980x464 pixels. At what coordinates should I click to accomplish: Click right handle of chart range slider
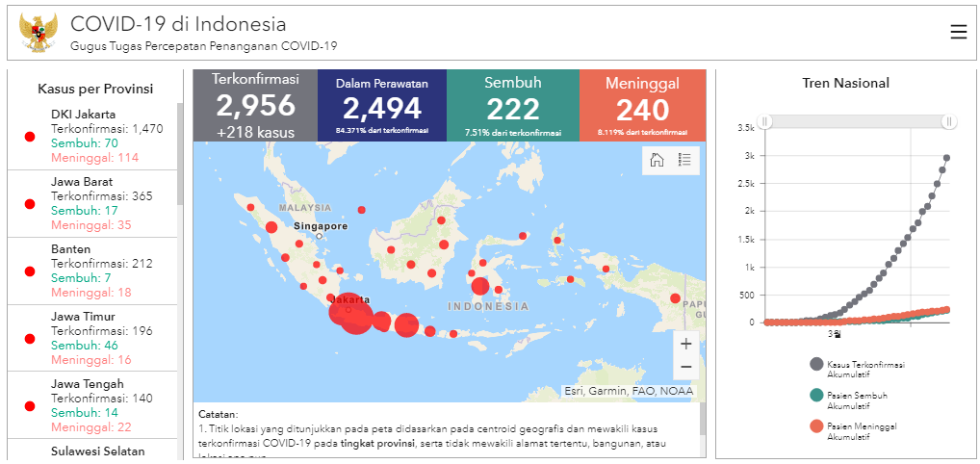click(949, 121)
